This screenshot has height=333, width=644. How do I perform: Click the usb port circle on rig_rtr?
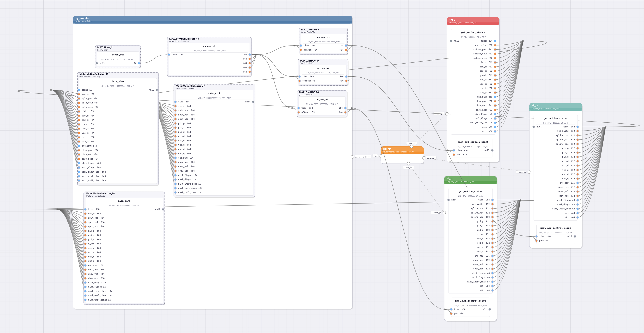[381, 156]
